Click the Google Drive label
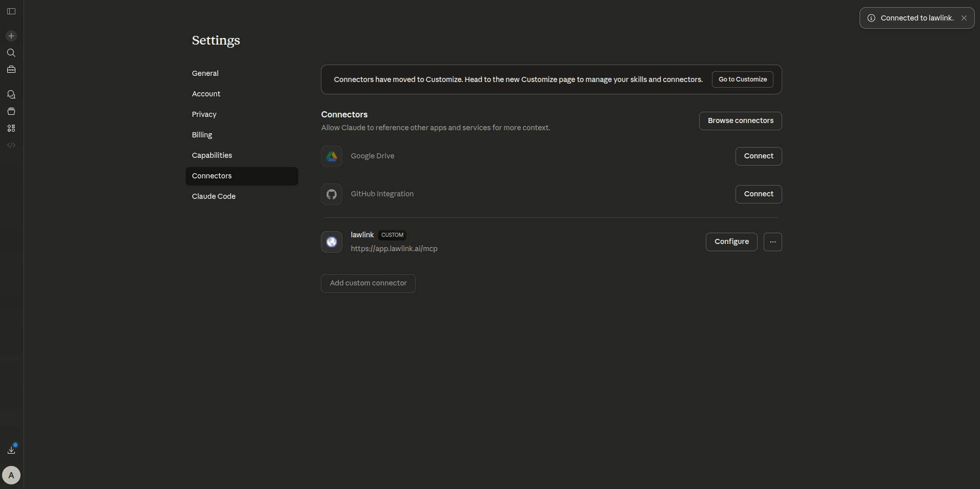Screen dimensions: 980x489 pyautogui.click(x=373, y=156)
